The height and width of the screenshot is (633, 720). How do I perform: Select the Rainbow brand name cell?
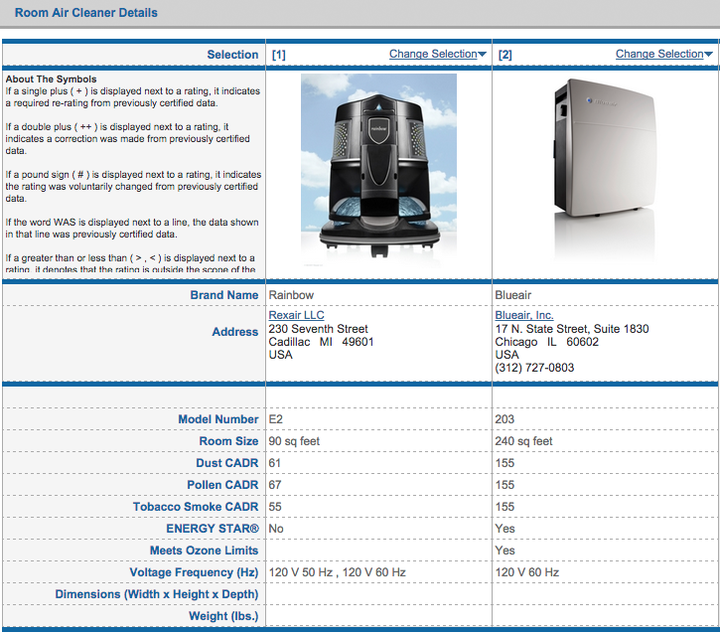pyautogui.click(x=291, y=295)
